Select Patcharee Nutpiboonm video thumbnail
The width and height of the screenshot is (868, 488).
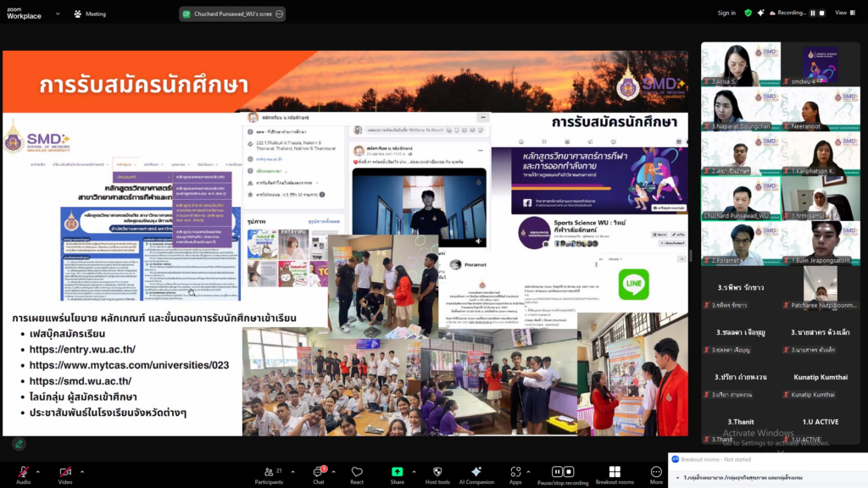[821, 288]
